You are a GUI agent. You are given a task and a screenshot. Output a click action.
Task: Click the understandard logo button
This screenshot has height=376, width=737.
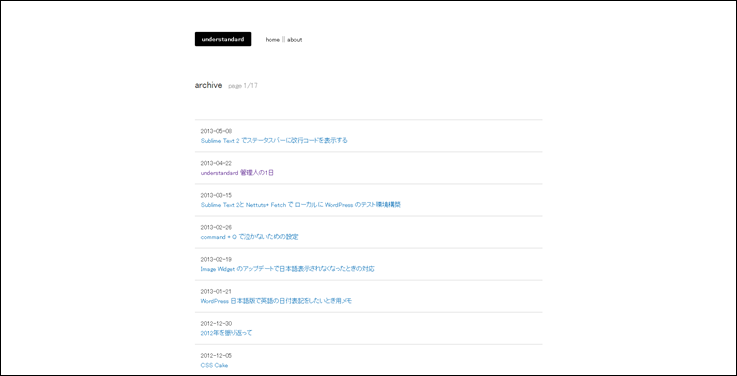click(223, 39)
